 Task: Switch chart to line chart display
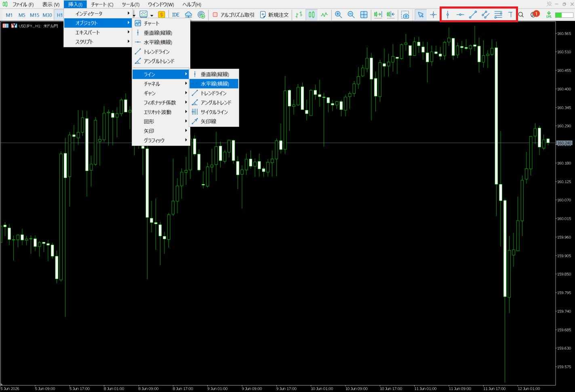(324, 15)
